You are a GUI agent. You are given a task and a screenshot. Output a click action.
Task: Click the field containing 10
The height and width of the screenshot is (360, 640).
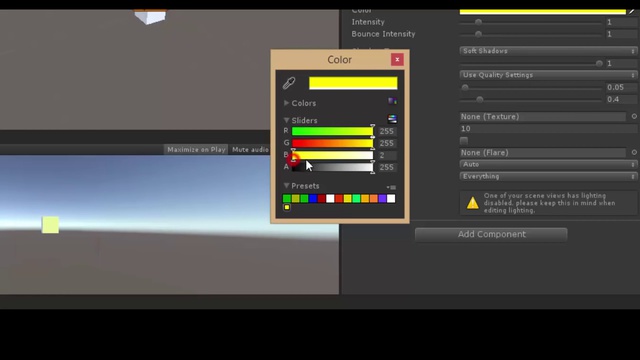(x=548, y=129)
